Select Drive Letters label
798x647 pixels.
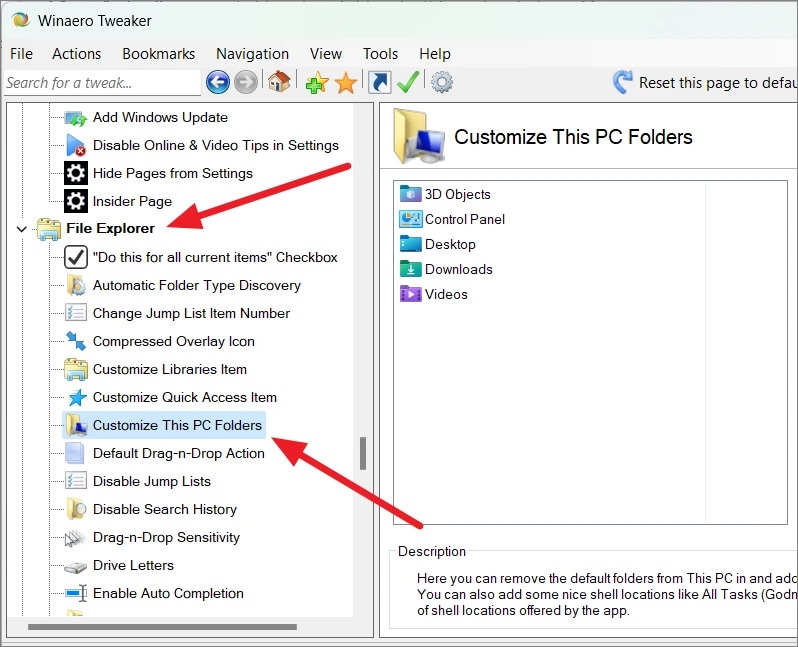(x=133, y=565)
